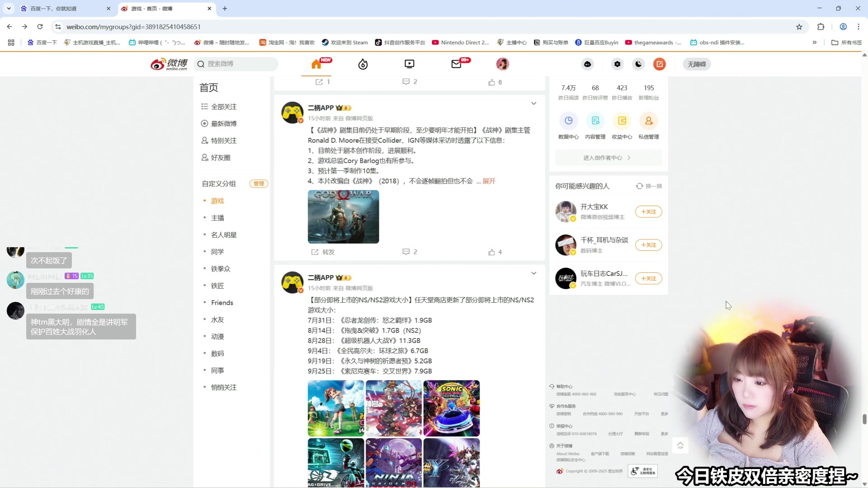Bookmark this page with star icon
Image resolution: width=868 pixels, height=488 pixels.
pyautogui.click(x=799, y=27)
